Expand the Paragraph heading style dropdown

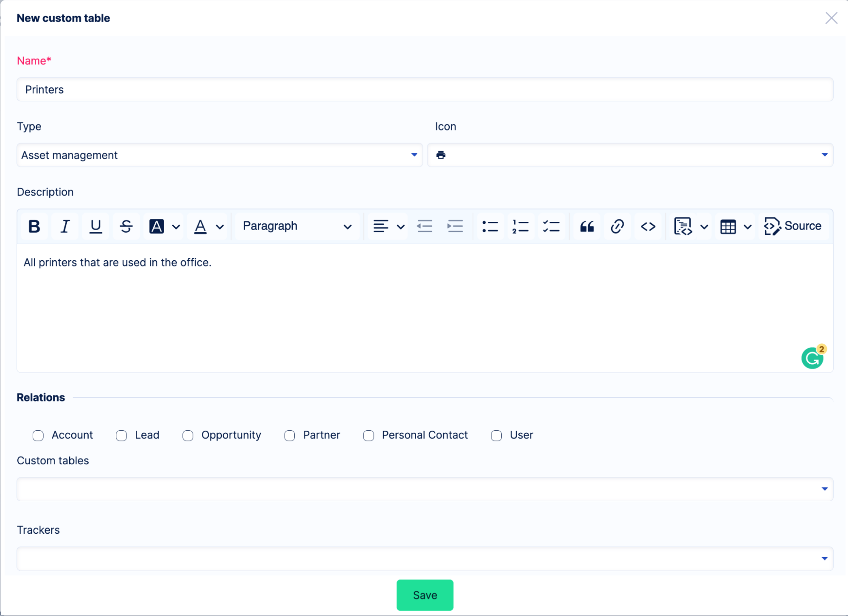(297, 226)
